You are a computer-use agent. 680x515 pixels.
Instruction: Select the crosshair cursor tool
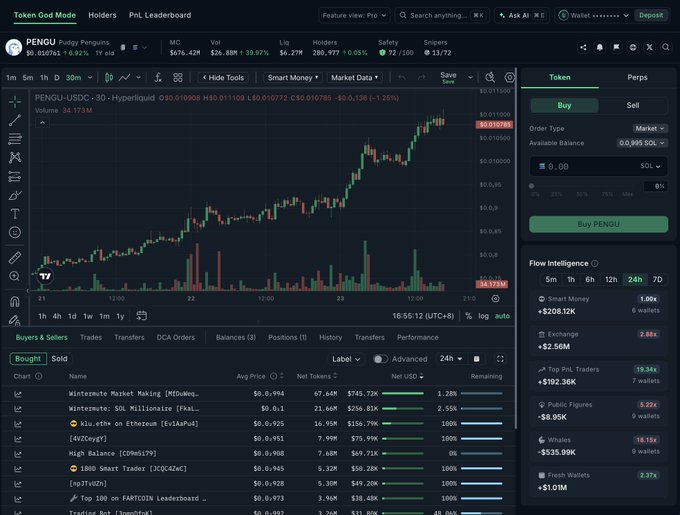(15, 102)
